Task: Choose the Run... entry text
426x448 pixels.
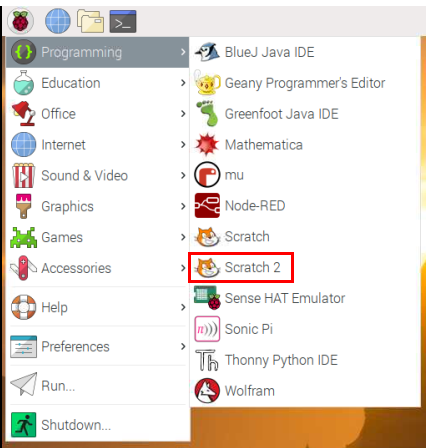Action: coord(58,386)
